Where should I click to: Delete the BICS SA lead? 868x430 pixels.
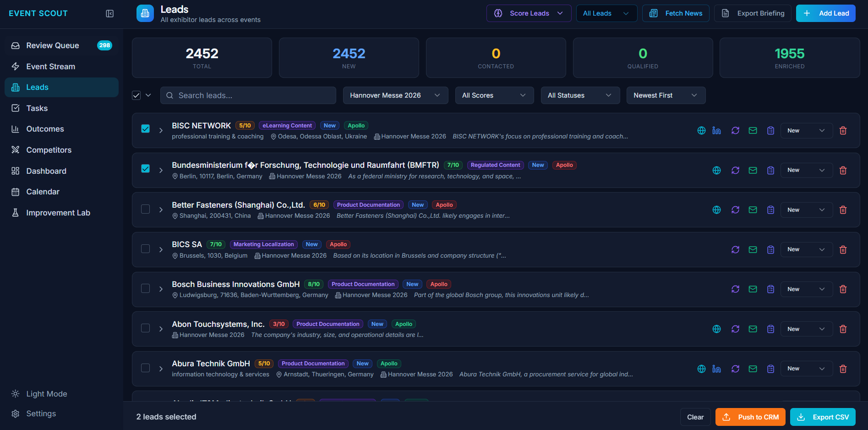(x=843, y=250)
